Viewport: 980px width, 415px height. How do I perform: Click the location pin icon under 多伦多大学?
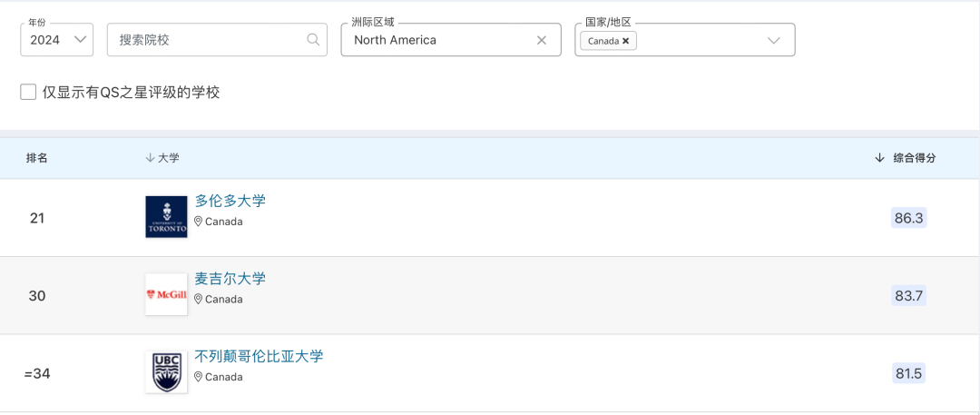tap(198, 221)
